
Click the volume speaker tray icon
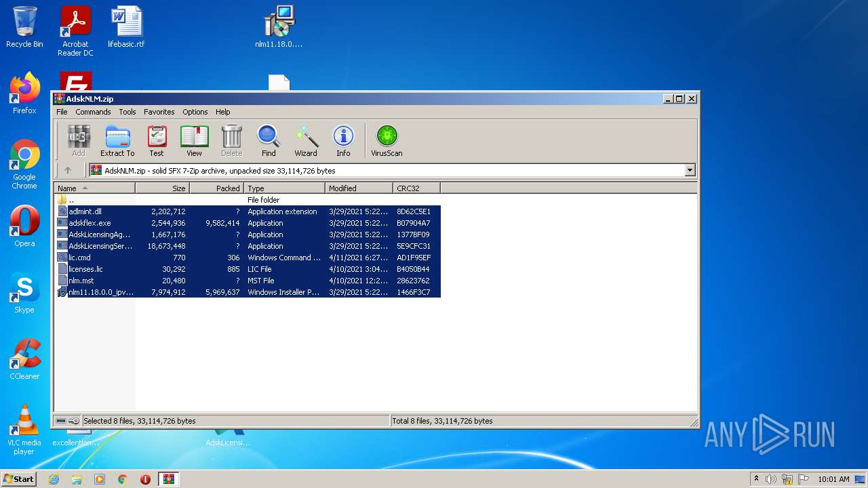click(771, 479)
